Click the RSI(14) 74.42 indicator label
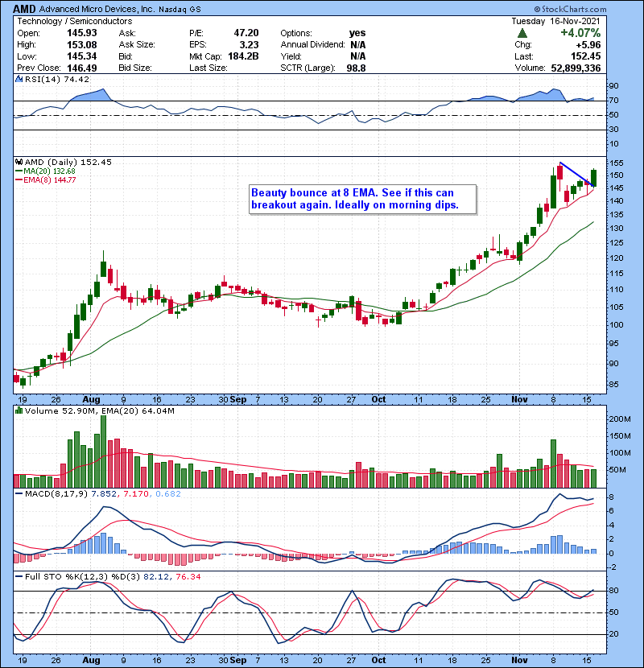This screenshot has height=668, width=644. [x=57, y=79]
